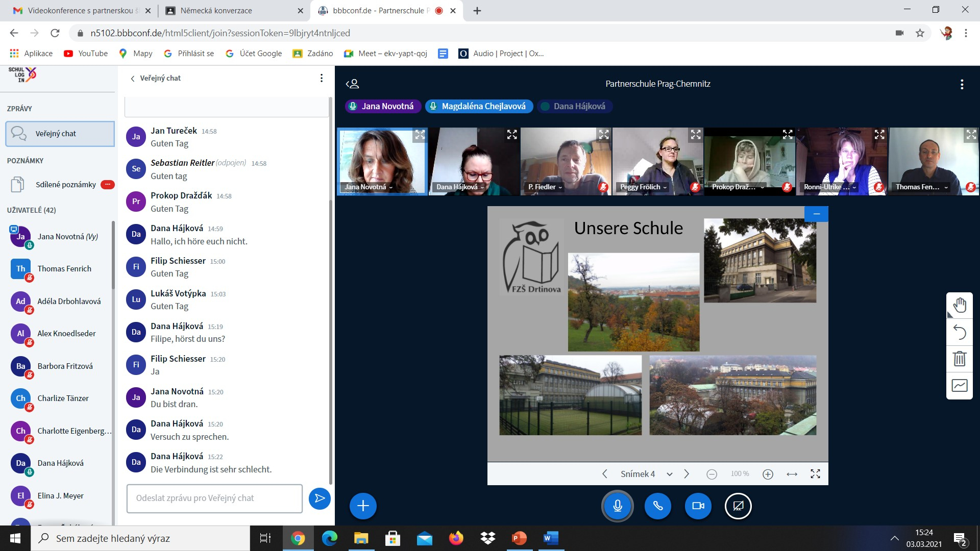Leave audio with the phone button

(657, 506)
